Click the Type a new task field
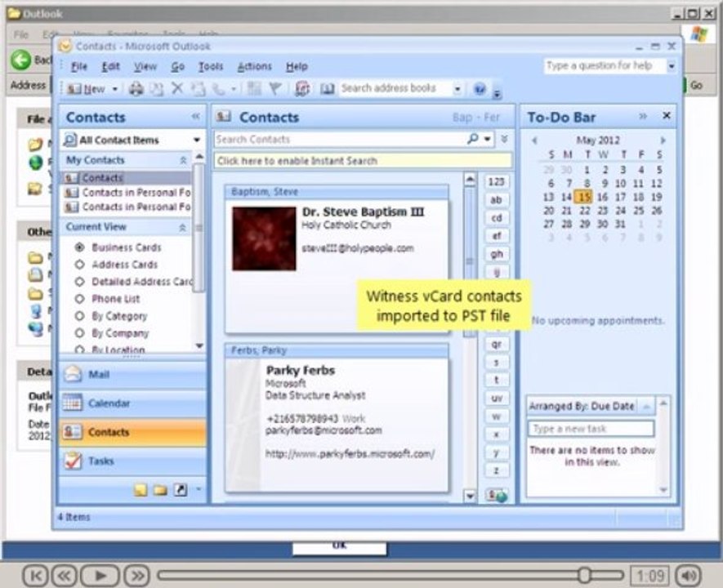 [x=591, y=429]
